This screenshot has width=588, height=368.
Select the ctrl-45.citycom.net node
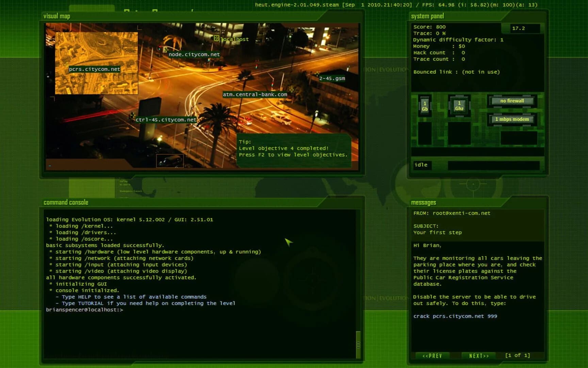pos(166,120)
